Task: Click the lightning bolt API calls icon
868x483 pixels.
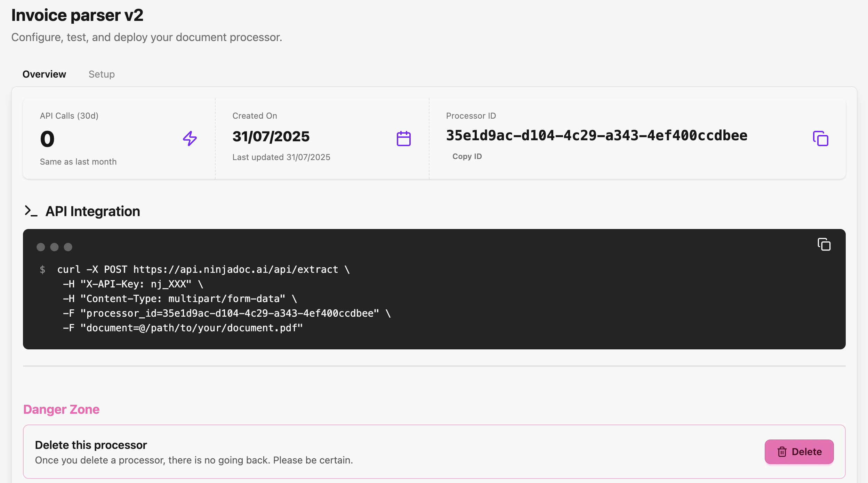Action: click(x=190, y=138)
